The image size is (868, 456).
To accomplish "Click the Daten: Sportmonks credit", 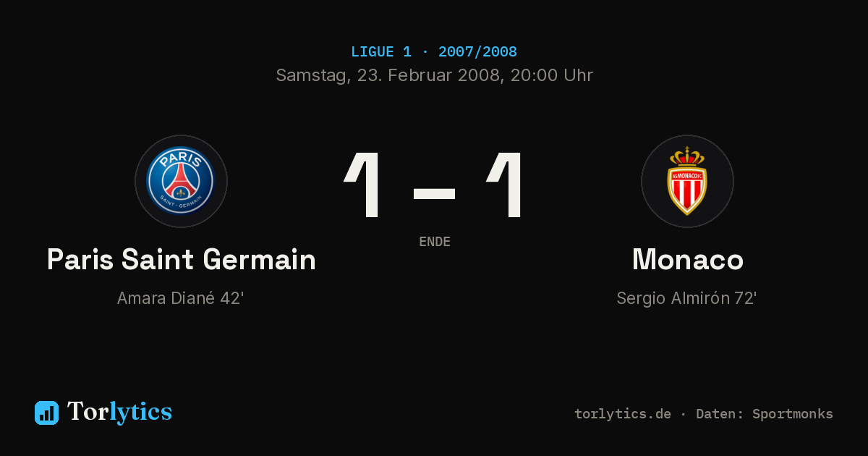I will click(x=765, y=414).
